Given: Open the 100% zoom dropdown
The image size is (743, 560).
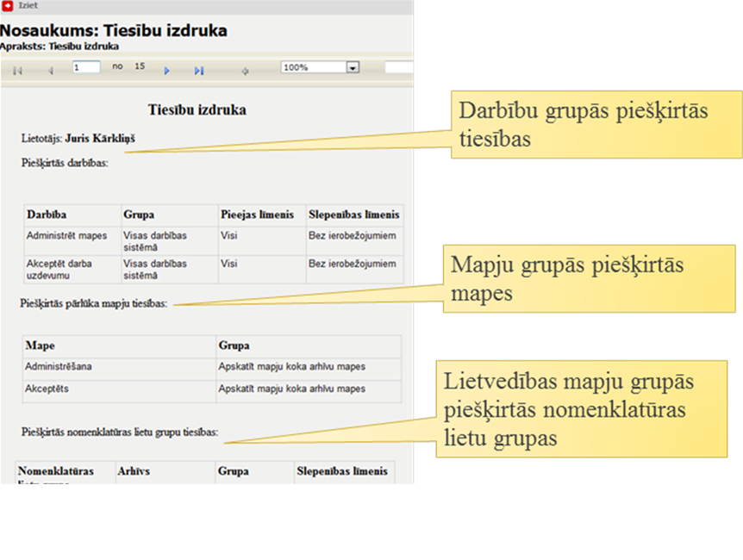Looking at the screenshot, I should point(352,67).
